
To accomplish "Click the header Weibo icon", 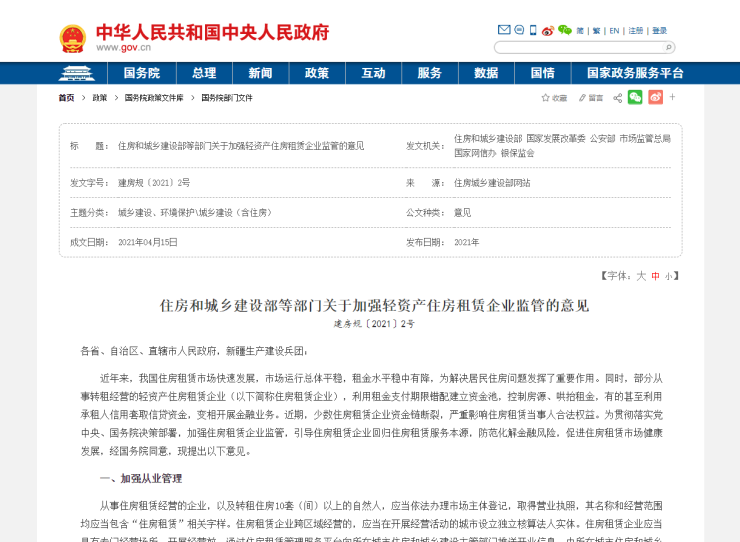I will 545,30.
